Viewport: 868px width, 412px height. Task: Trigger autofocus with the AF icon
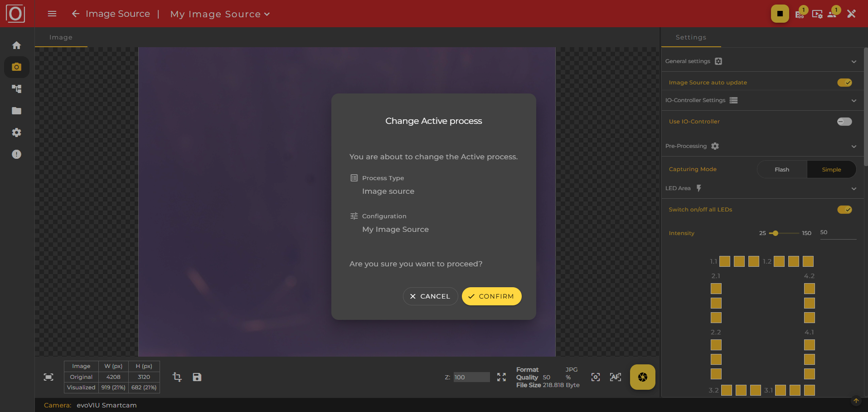(x=616, y=377)
